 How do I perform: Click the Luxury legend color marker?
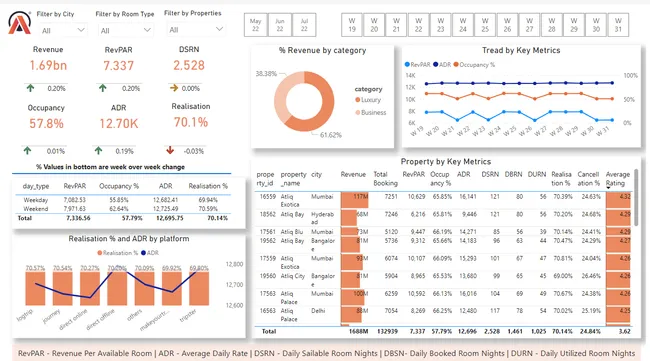(x=357, y=100)
